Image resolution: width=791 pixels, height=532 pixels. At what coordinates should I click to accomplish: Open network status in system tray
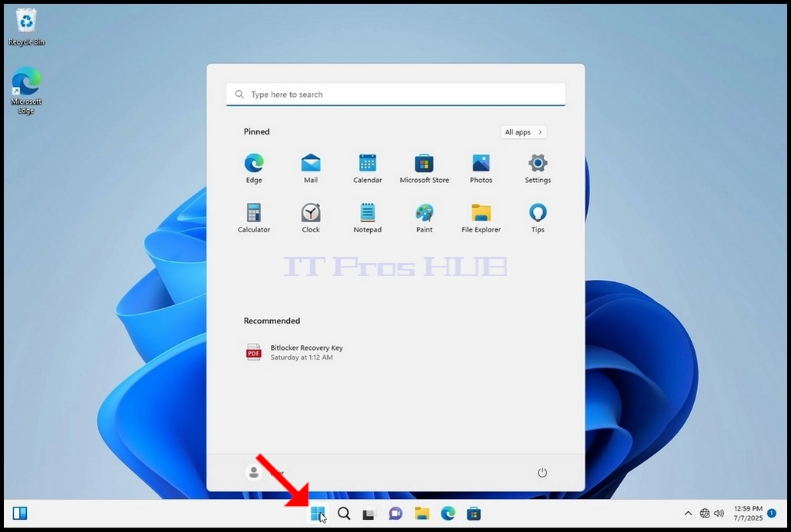[x=705, y=514]
